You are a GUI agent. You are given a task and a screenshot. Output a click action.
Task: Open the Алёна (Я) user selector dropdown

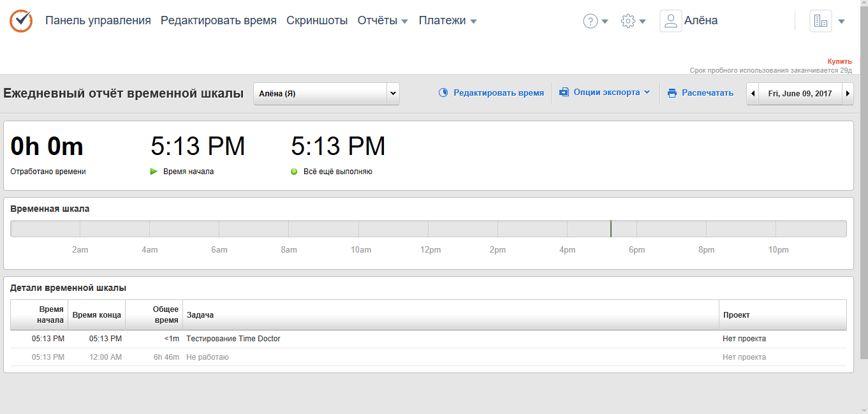pyautogui.click(x=326, y=92)
